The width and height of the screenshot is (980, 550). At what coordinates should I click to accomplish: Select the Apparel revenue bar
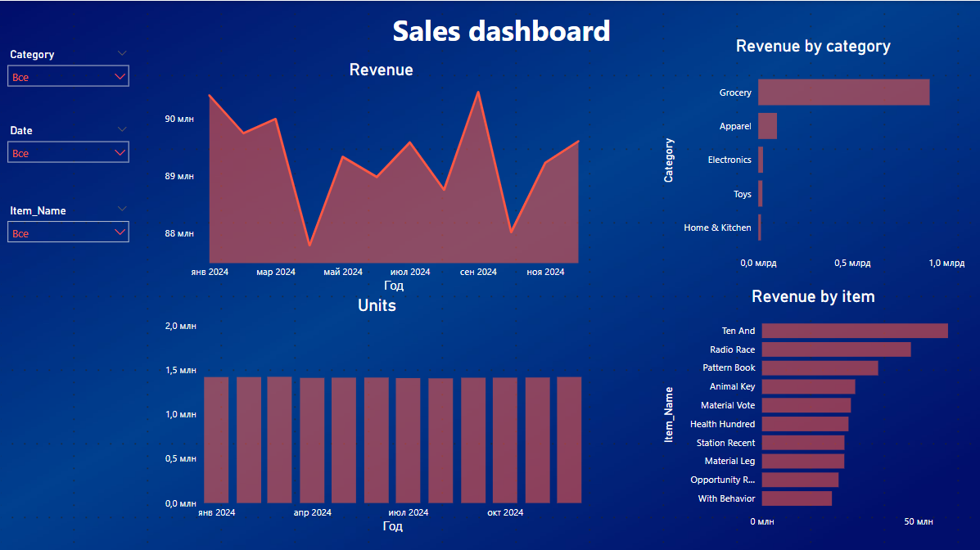click(x=767, y=125)
